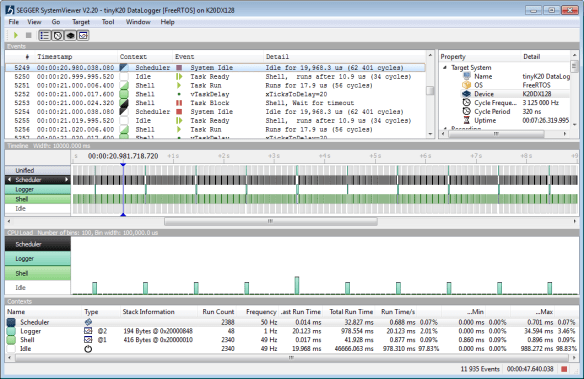Click the Name property icon
This screenshot has width=584, height=379.
point(467,76)
